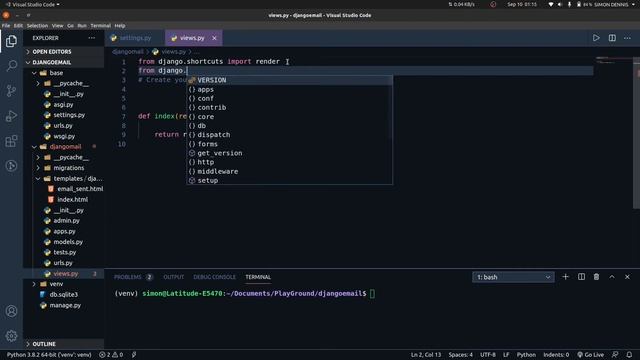640x360 pixels.
Task: Open the Accounts icon in activity bar
Action: [x=11, y=311]
